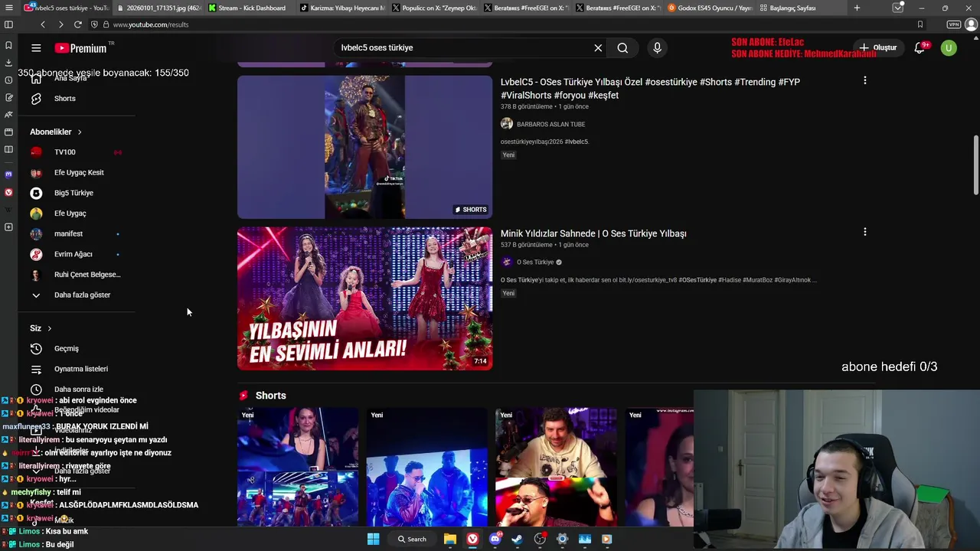Image resolution: width=980 pixels, height=551 pixels.
Task: Open the Minik Yıldızlar Sahnede video title
Action: 593,233
